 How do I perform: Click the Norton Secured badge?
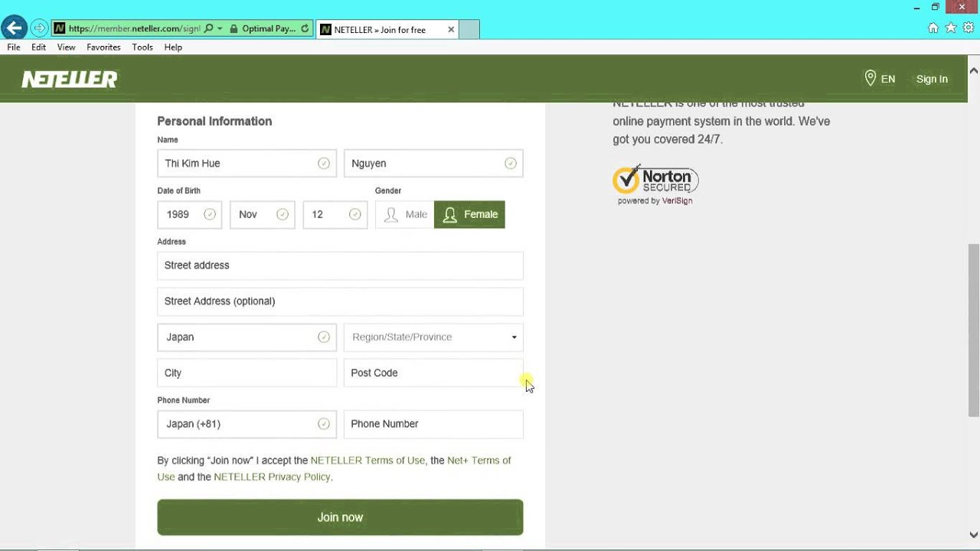coord(655,184)
